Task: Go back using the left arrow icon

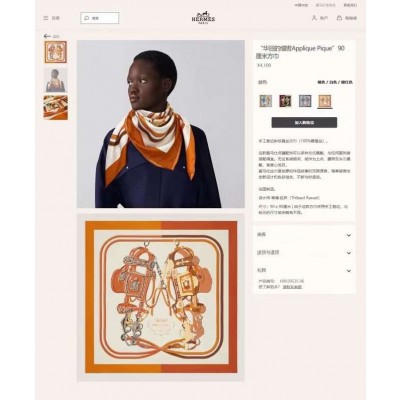Action: 47,36
